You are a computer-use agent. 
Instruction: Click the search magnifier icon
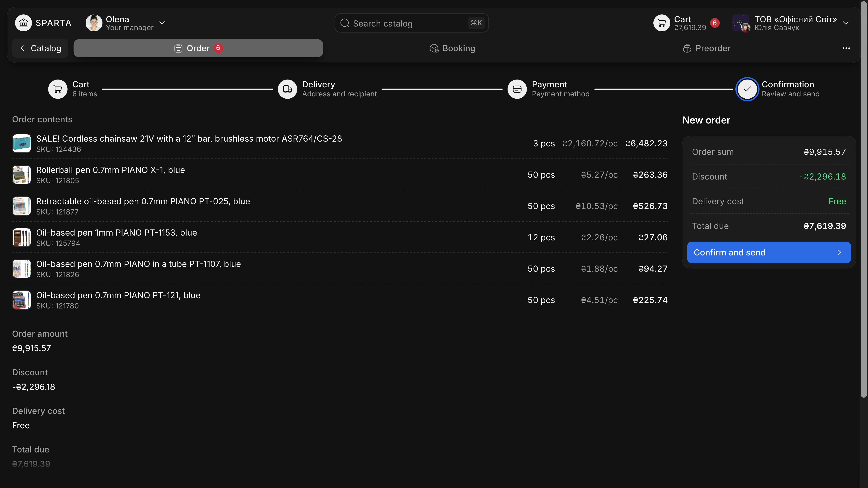tap(344, 23)
